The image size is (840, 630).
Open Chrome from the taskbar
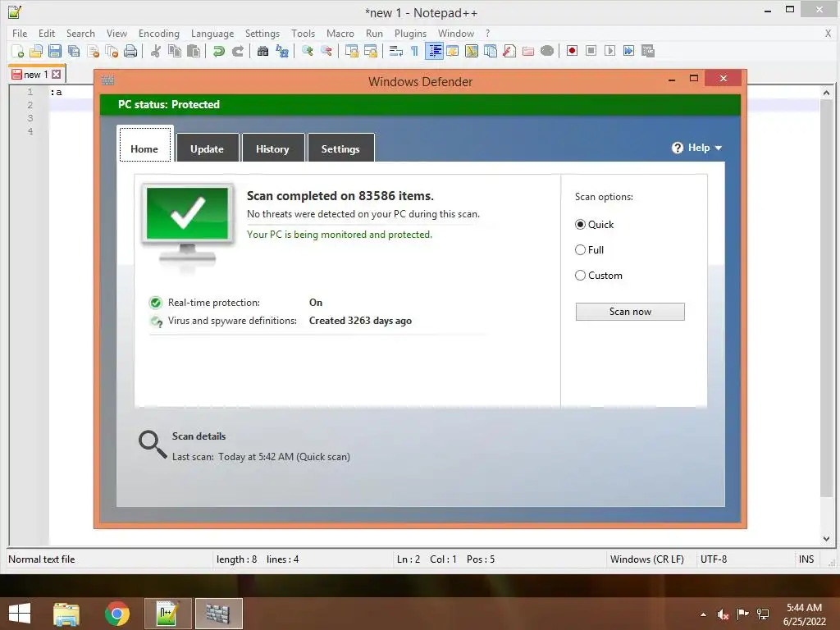pyautogui.click(x=116, y=614)
